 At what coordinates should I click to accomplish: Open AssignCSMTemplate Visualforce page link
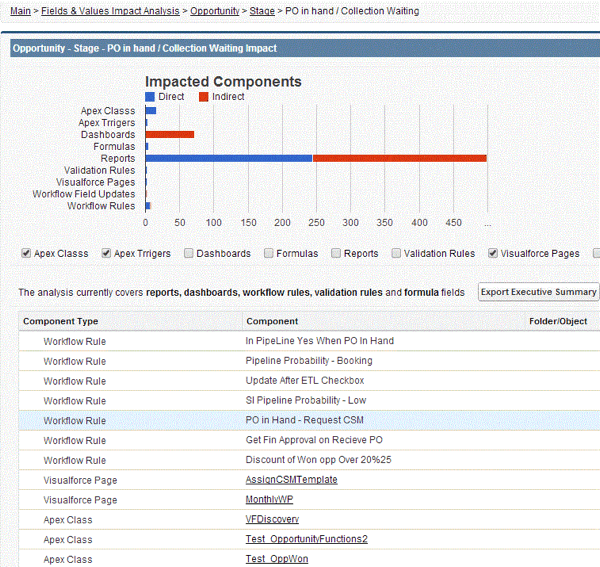tap(291, 480)
